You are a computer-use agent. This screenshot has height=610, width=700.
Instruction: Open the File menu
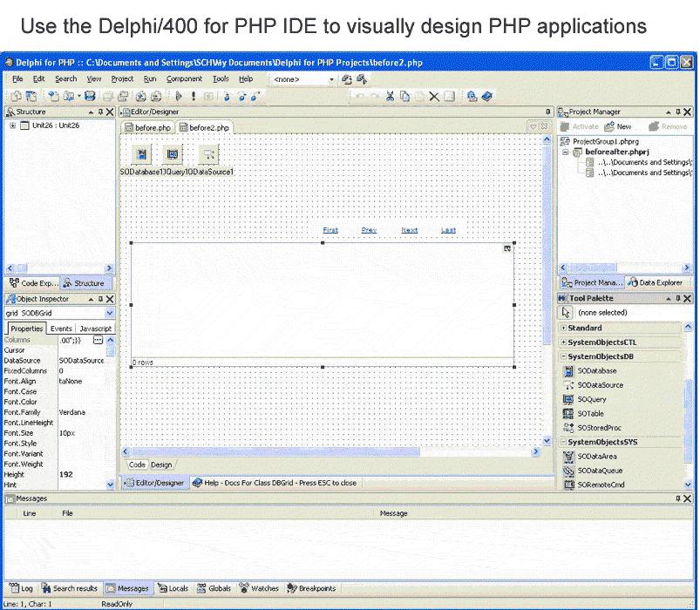point(17,79)
